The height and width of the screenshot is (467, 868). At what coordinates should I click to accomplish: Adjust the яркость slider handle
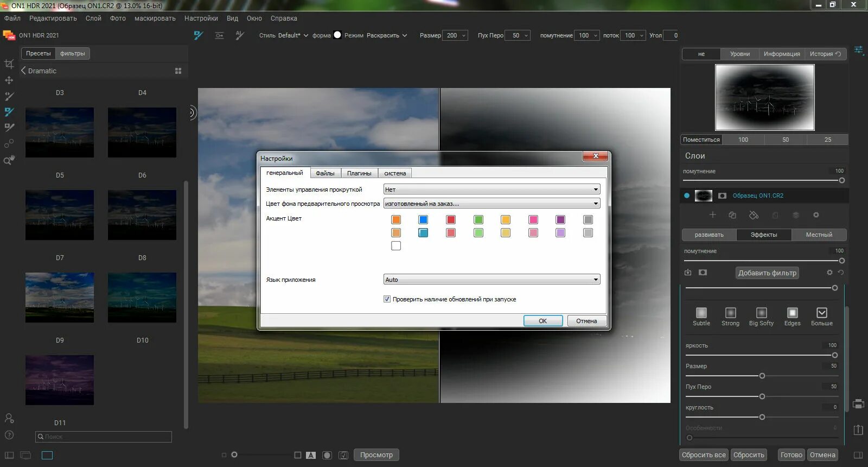pyautogui.click(x=835, y=355)
